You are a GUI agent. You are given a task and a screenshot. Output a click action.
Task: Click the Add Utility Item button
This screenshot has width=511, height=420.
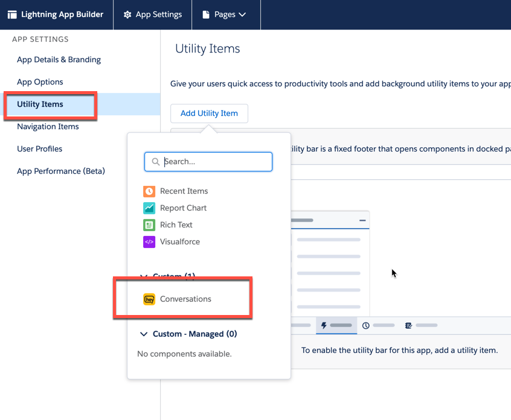(x=209, y=113)
